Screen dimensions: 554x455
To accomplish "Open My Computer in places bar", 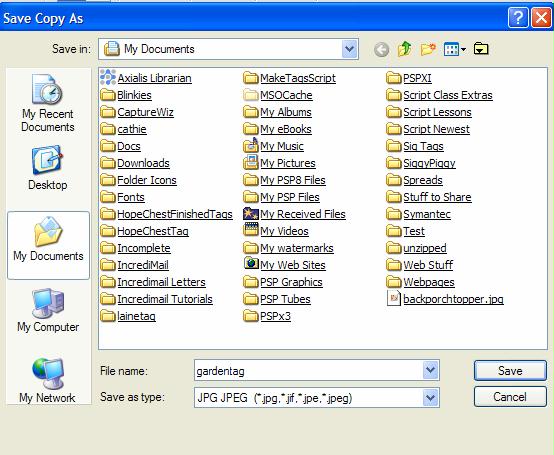I will tap(48, 310).
